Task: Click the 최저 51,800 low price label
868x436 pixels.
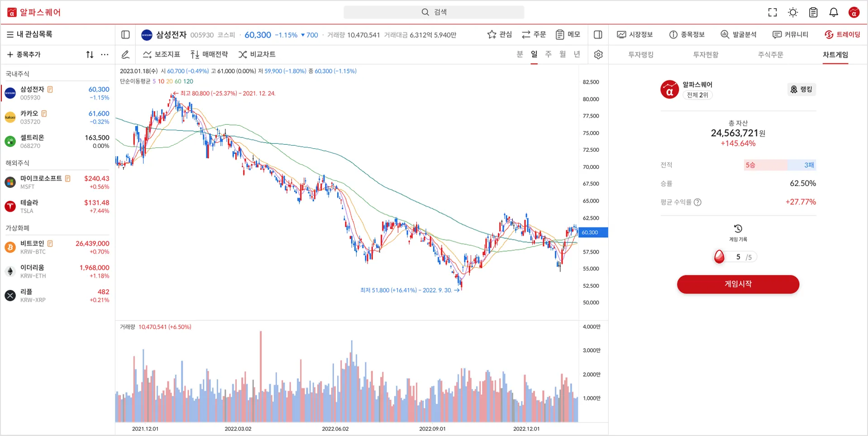Action: click(410, 290)
